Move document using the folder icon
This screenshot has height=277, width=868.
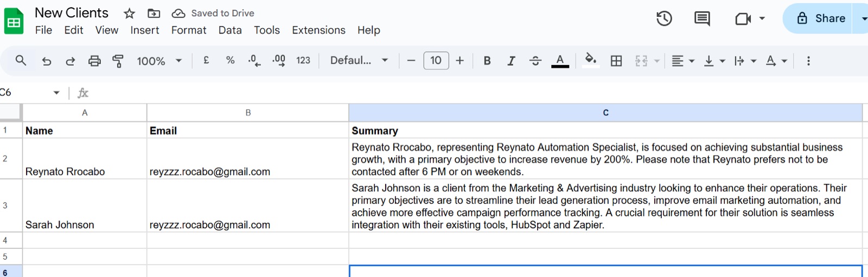(154, 13)
